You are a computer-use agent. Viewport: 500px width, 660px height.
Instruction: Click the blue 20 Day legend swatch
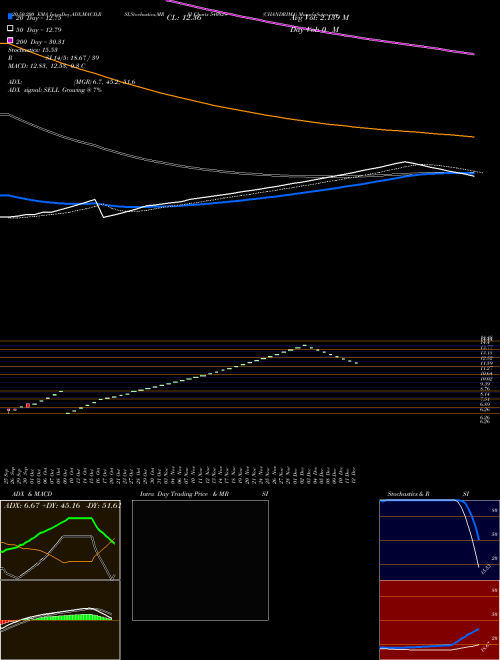[10, 16]
